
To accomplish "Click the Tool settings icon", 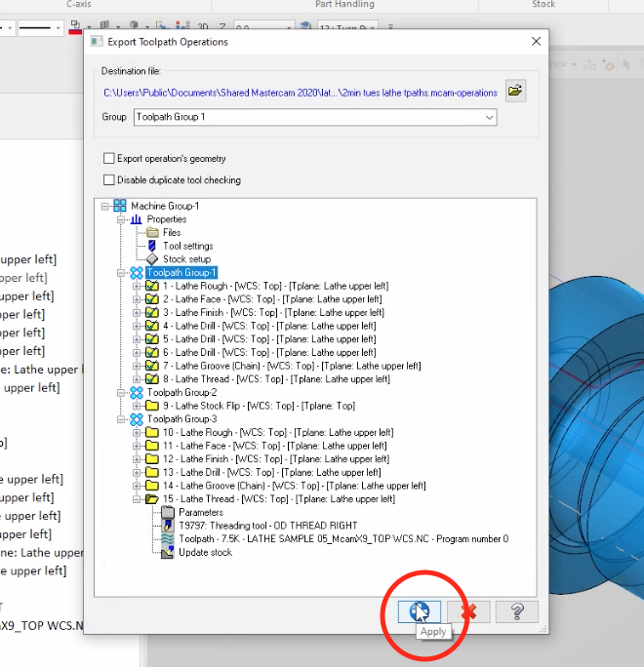I will pos(152,246).
